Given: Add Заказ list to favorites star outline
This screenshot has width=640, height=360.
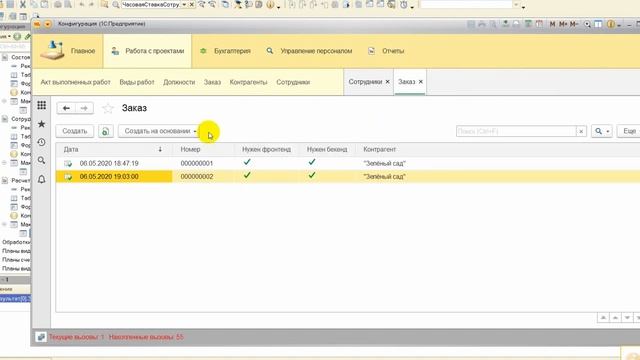Looking at the screenshot, I should (108, 108).
